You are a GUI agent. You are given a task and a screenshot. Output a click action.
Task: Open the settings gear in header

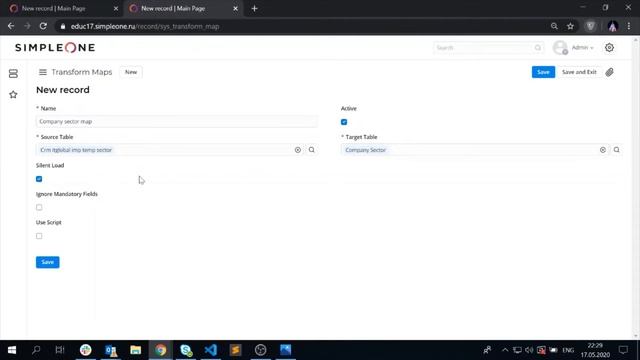click(609, 48)
